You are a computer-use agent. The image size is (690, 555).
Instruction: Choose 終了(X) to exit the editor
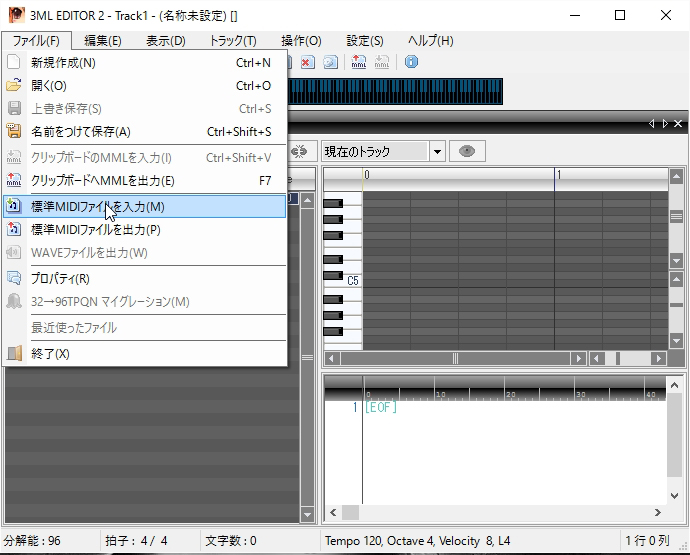click(144, 353)
